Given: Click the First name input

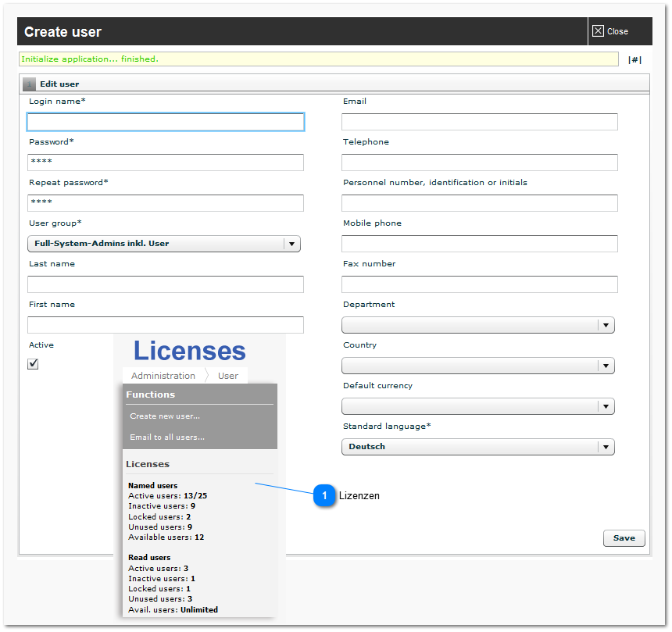Looking at the screenshot, I should (x=166, y=325).
